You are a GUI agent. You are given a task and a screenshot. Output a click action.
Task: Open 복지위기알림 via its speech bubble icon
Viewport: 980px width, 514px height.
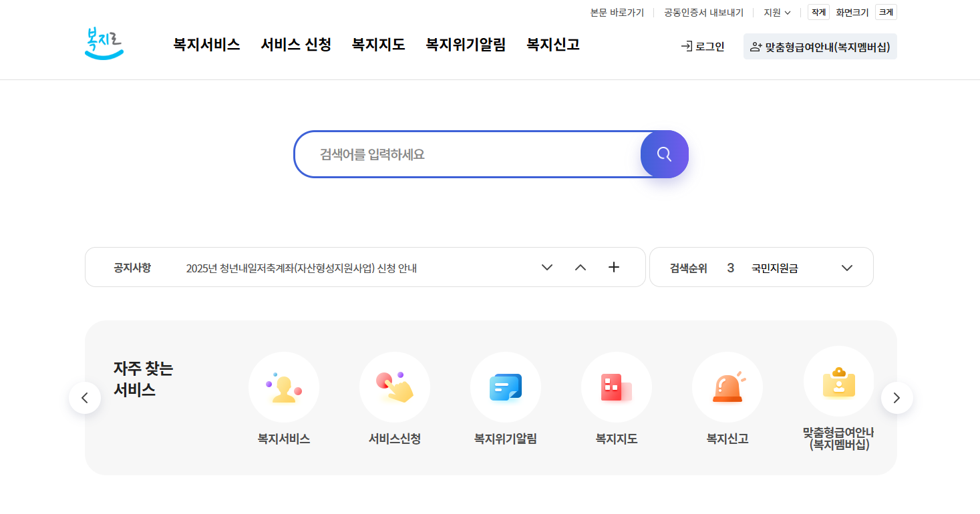point(506,387)
